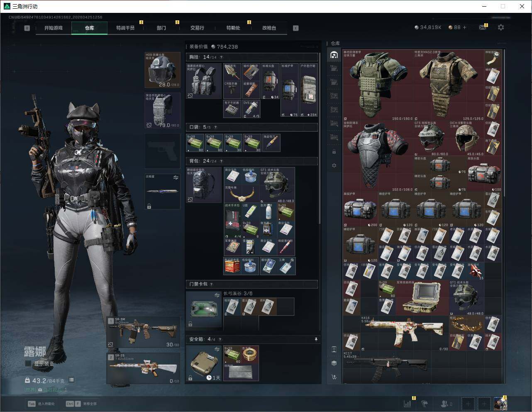Select the 改枪台 tab

(x=269, y=28)
